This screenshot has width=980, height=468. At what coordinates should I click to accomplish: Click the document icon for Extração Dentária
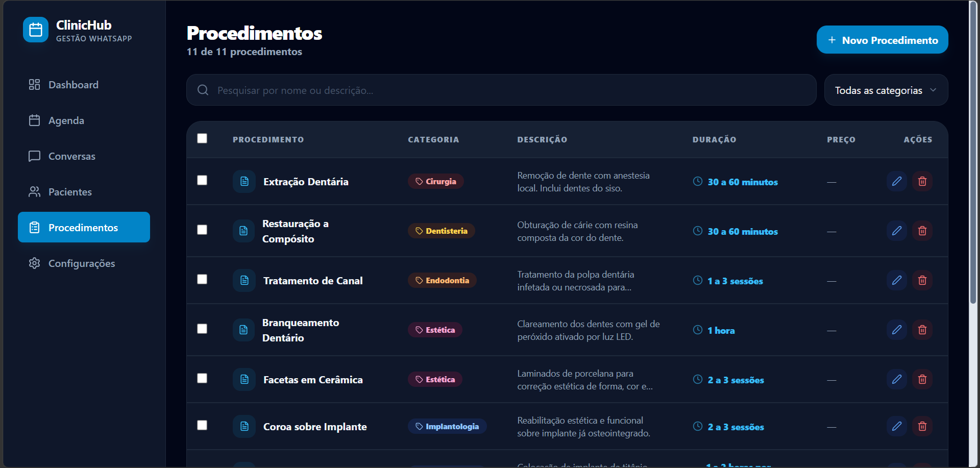pos(244,181)
